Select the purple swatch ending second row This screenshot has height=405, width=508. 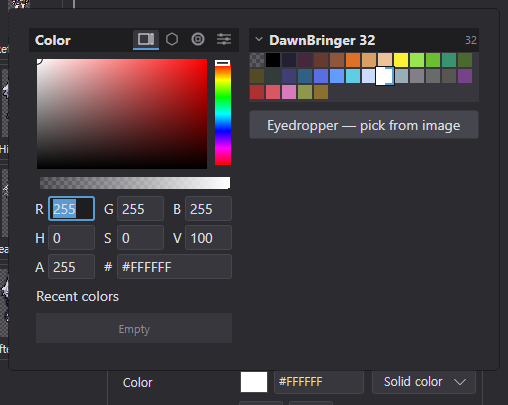[x=465, y=76]
